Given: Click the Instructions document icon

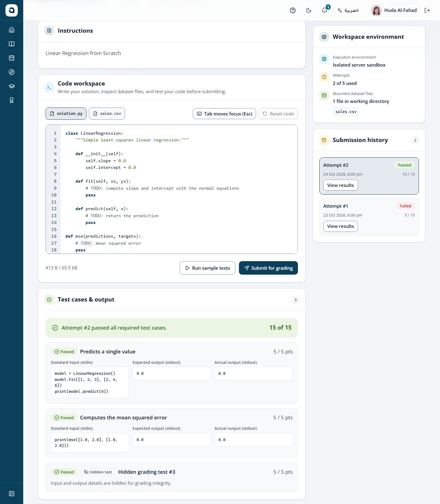Looking at the screenshot, I should point(49,31).
